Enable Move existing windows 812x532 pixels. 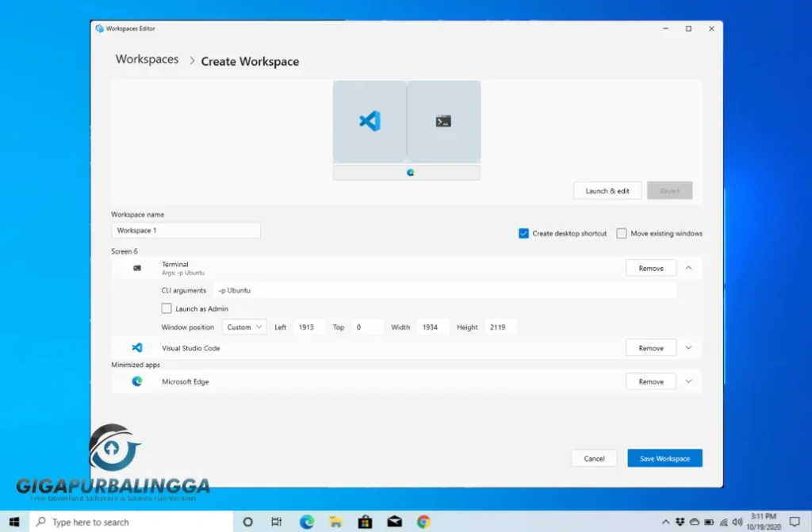coord(622,233)
